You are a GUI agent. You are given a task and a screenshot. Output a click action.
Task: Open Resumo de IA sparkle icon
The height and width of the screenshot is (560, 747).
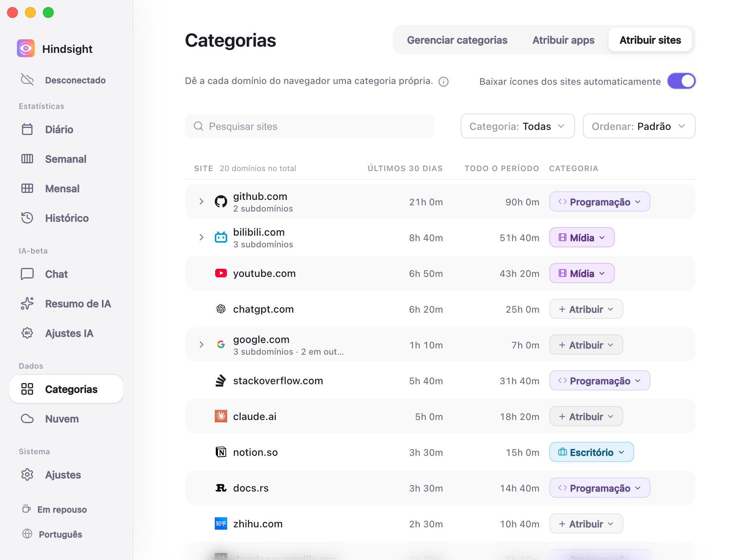(27, 303)
